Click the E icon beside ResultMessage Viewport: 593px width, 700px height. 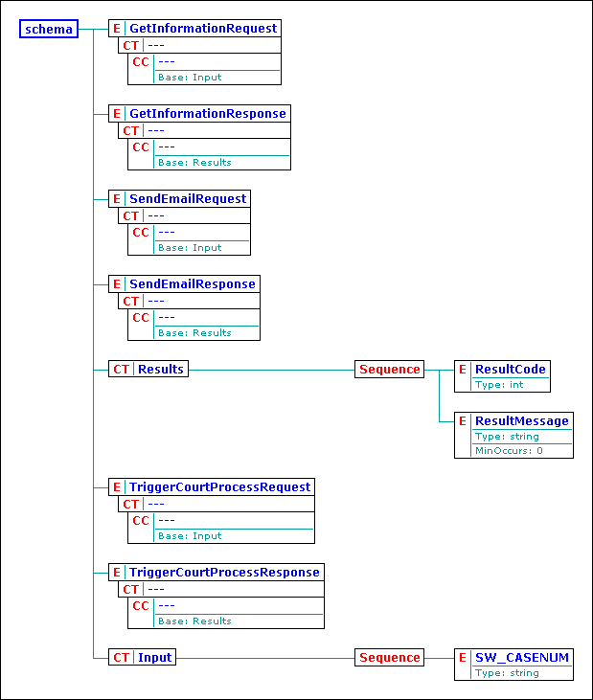[x=463, y=421]
